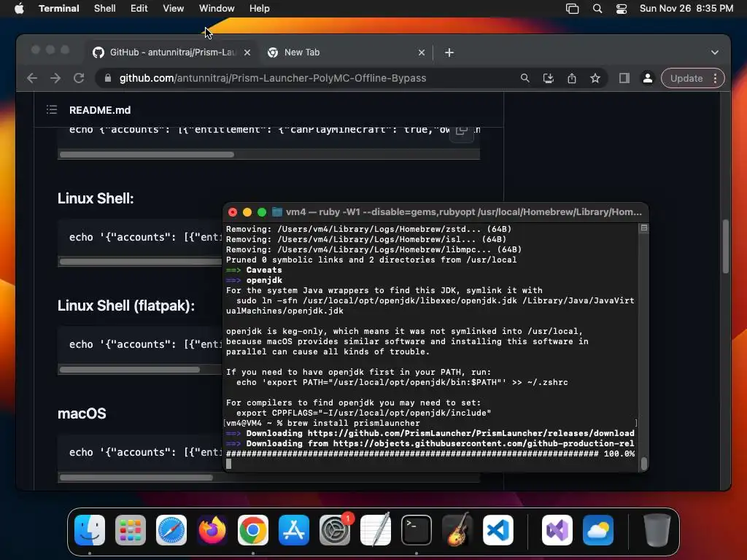Click the macOS heading

tap(82, 413)
